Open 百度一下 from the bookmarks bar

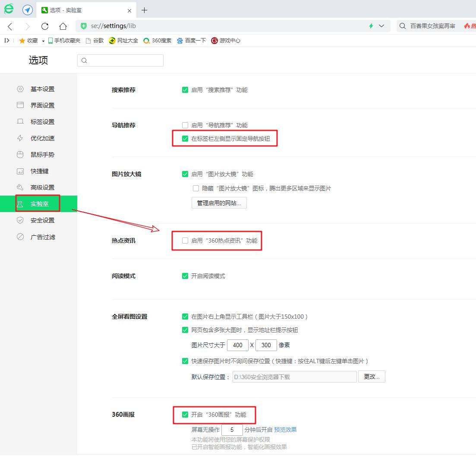[191, 41]
